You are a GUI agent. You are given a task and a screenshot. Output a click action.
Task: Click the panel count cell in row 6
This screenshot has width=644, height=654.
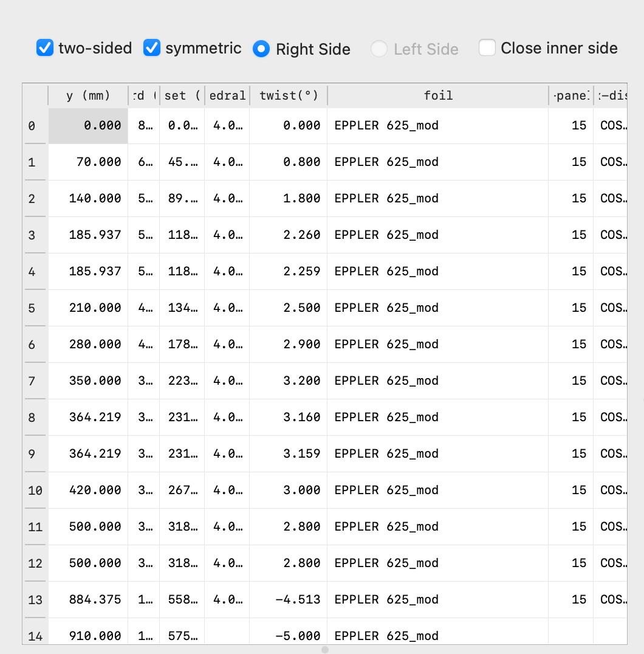(570, 345)
